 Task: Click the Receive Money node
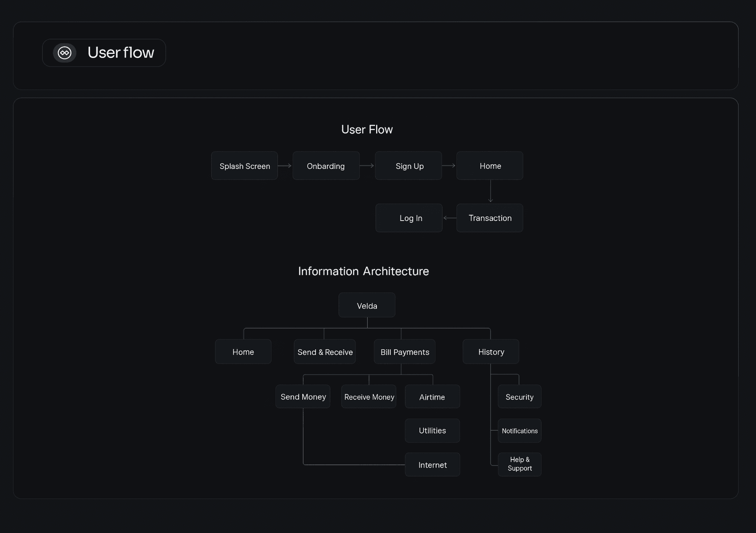pos(369,397)
